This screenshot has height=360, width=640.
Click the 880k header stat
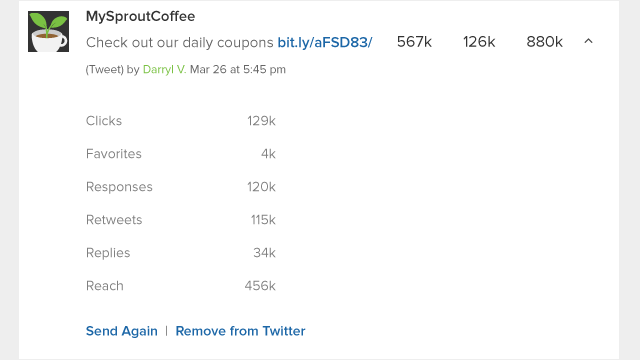tap(544, 42)
